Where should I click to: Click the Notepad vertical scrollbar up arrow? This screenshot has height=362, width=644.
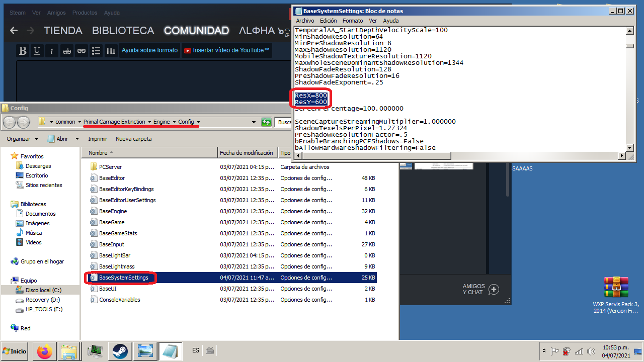tap(630, 30)
